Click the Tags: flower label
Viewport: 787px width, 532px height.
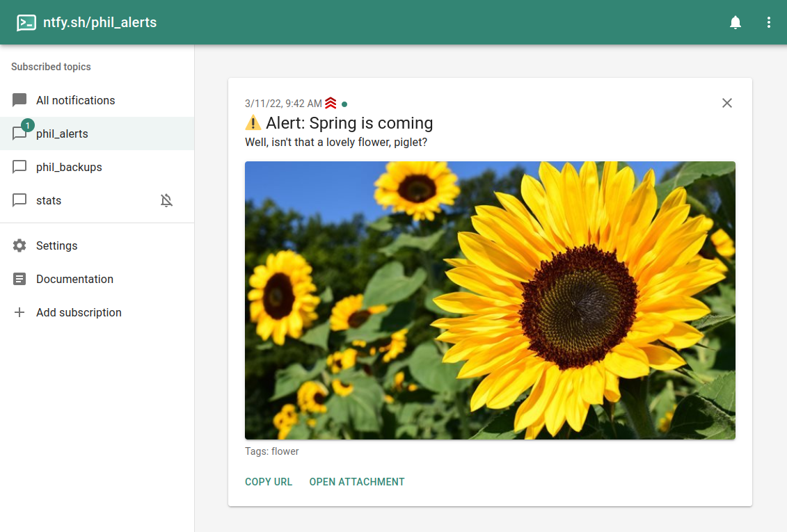271,451
